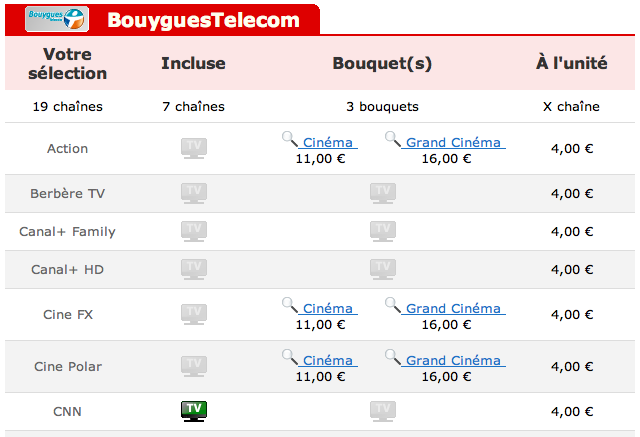The height and width of the screenshot is (437, 640).
Task: Click magnifier beside Grand Cinéma in Cine Polar row
Action: 393,357
